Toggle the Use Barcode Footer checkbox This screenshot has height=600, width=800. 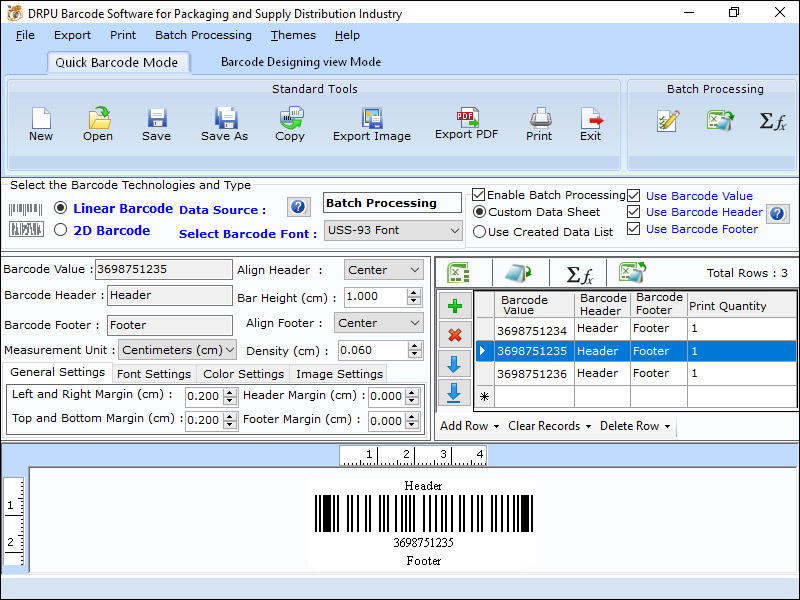[x=633, y=229]
